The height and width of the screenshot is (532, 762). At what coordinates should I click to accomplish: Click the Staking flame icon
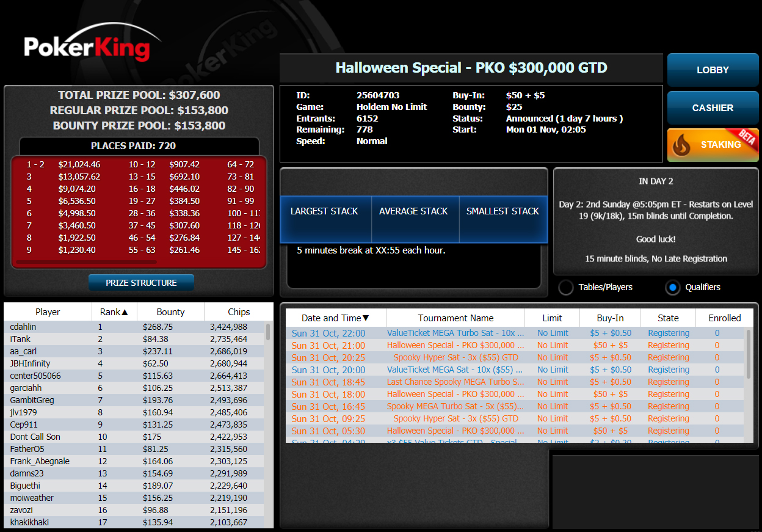[x=681, y=146]
